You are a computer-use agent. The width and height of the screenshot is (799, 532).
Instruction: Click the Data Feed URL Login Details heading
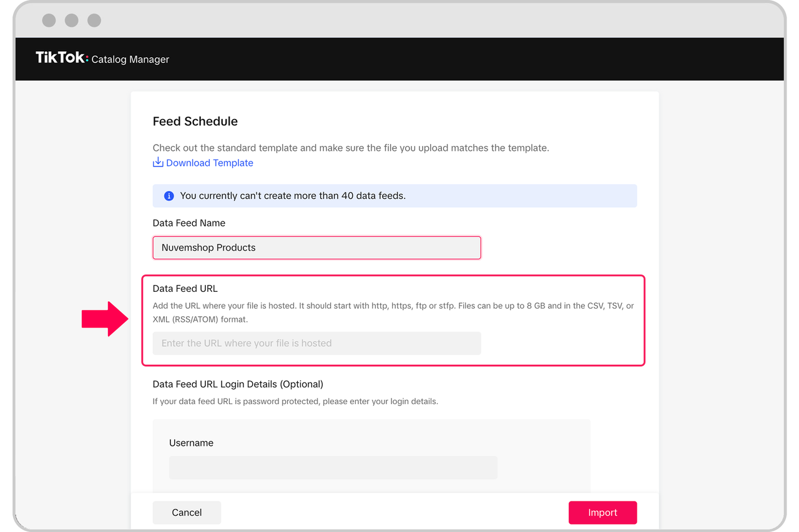(x=238, y=384)
